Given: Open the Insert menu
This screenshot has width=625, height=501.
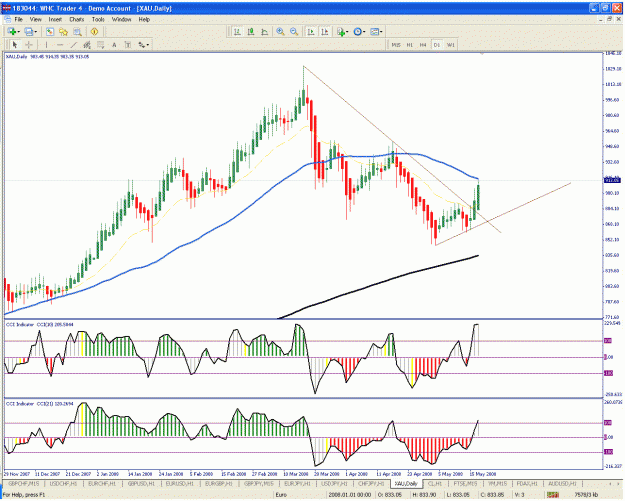Looking at the screenshot, I should [x=55, y=19].
